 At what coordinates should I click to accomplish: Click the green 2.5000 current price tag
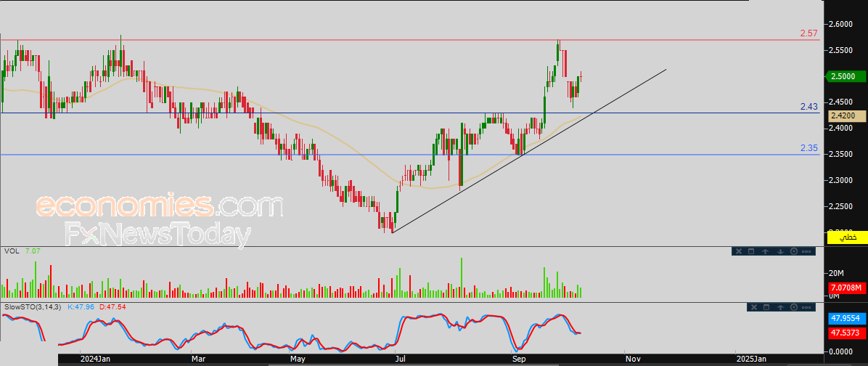[846, 76]
